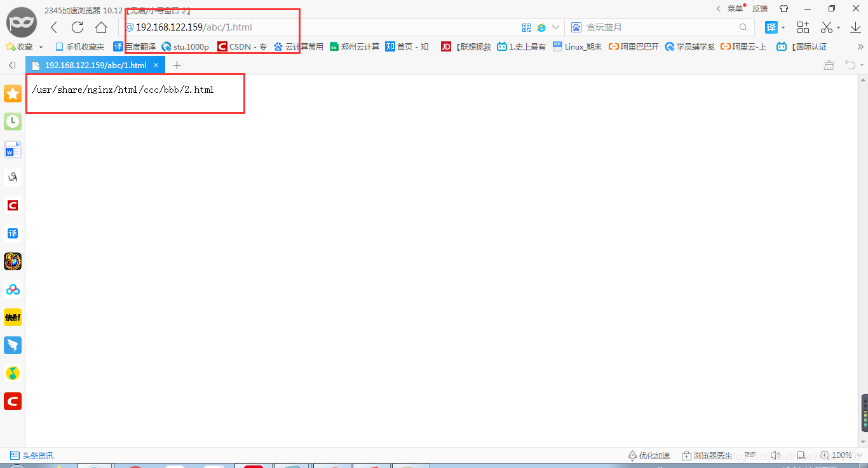Screen dimensions: 868x468
Task: Open sidebar blue bird DingTalk icon
Action: tap(13, 345)
